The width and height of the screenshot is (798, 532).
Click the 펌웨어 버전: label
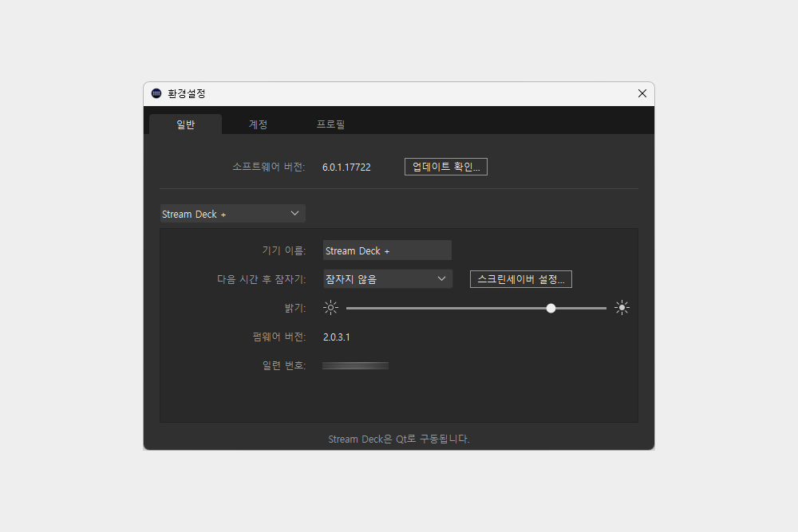[x=279, y=337]
